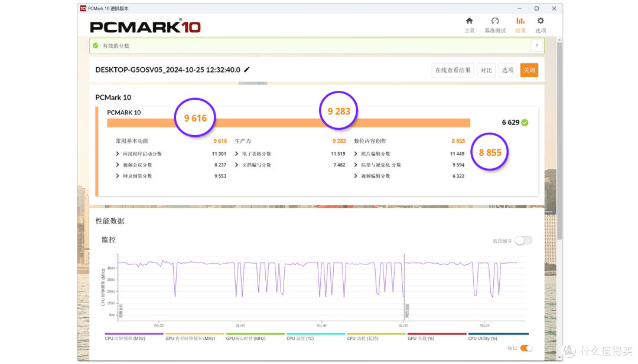This screenshot has width=638, height=364.
Task: Toggle the monitoring details switch
Action: tap(523, 241)
